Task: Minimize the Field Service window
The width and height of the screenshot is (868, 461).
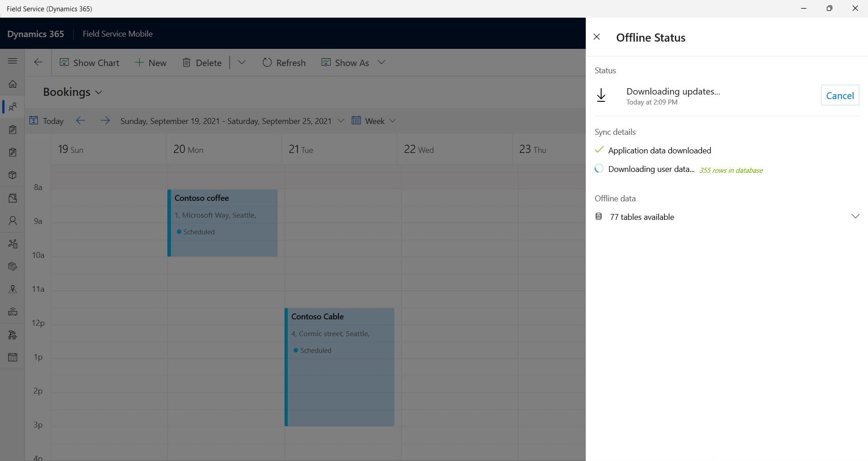Action: (804, 9)
